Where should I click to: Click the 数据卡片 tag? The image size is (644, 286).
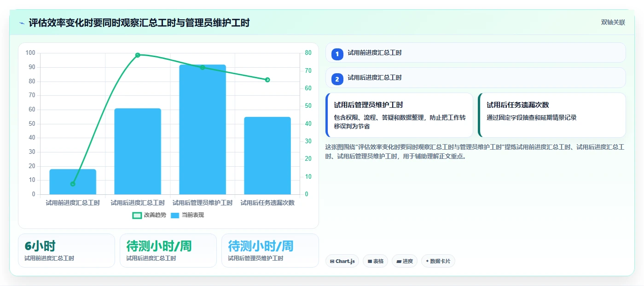click(x=438, y=261)
